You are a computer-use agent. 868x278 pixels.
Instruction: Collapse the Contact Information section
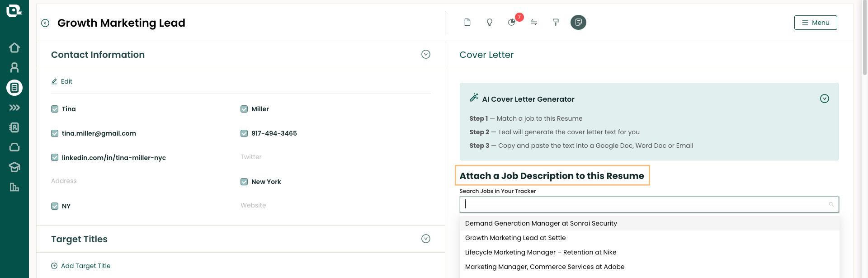pyautogui.click(x=425, y=54)
